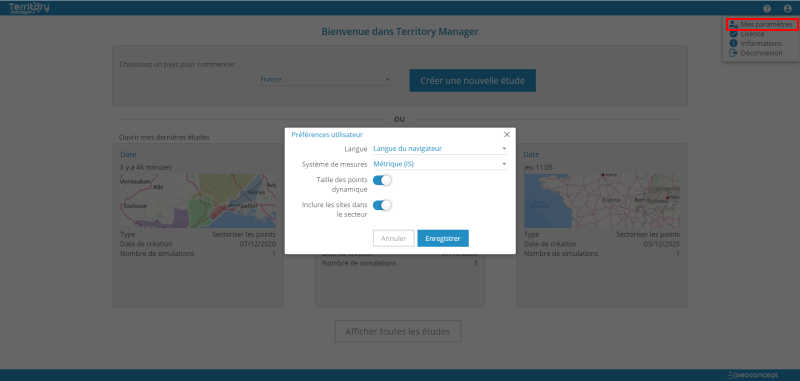The image size is (800, 381).
Task: Click the Mes paramètres user settings icon
Action: 733,24
